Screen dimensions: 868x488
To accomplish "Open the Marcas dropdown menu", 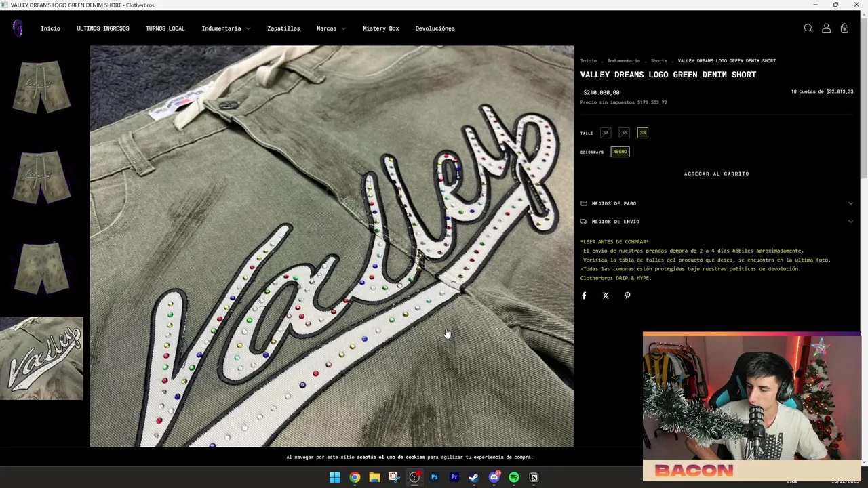I will coord(331,28).
